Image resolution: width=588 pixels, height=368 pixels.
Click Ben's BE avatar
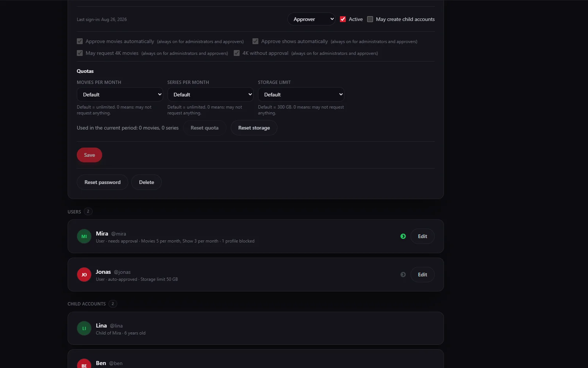coord(84,364)
